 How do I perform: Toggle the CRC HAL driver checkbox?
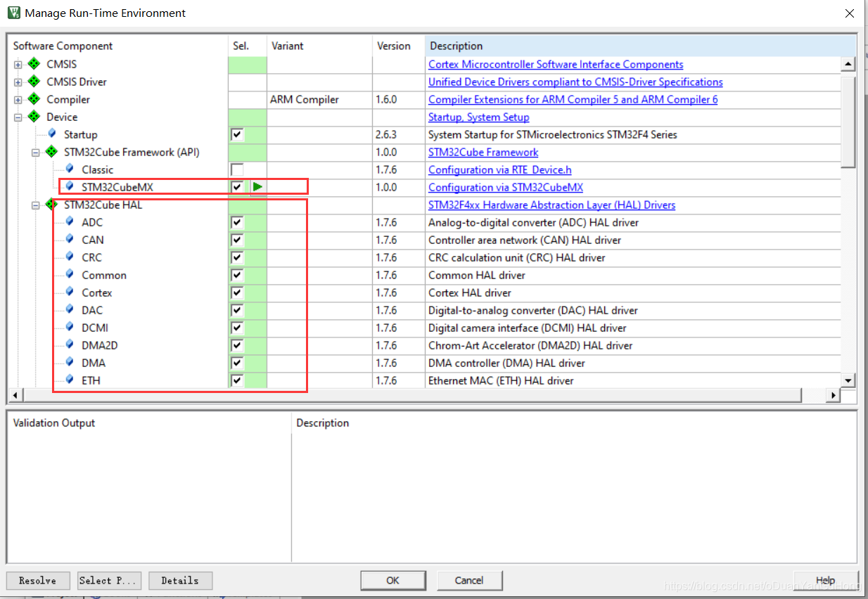pyautogui.click(x=237, y=257)
